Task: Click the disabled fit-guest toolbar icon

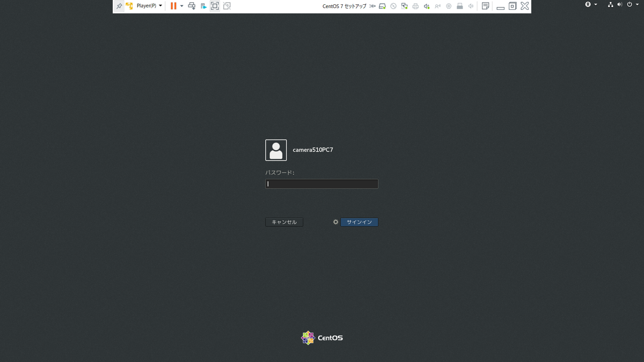Action: click(227, 6)
